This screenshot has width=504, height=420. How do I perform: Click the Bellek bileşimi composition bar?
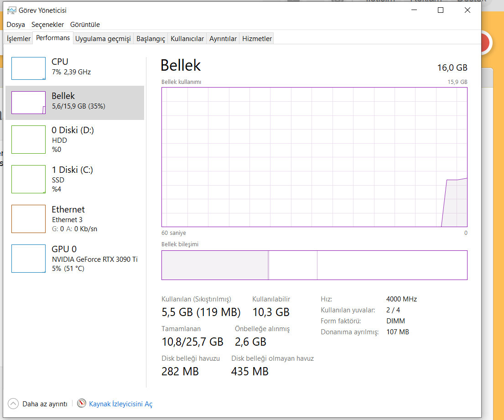coord(314,265)
